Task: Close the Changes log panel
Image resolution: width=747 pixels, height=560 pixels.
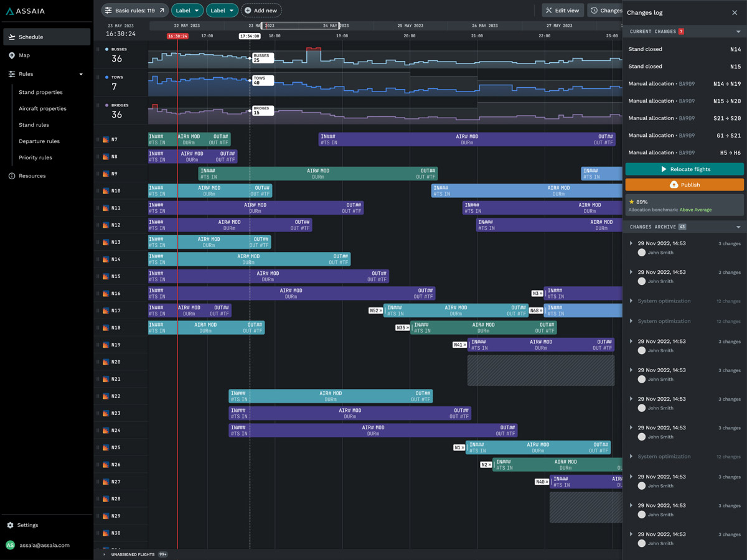Action: (735, 12)
